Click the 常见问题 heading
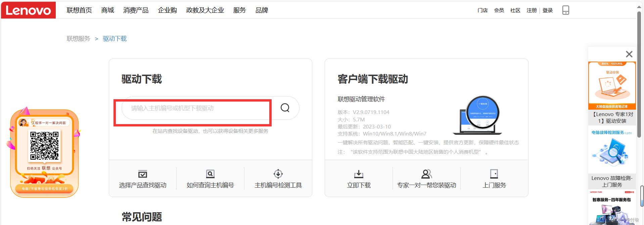Screen dimensions: 644x225 (142, 217)
